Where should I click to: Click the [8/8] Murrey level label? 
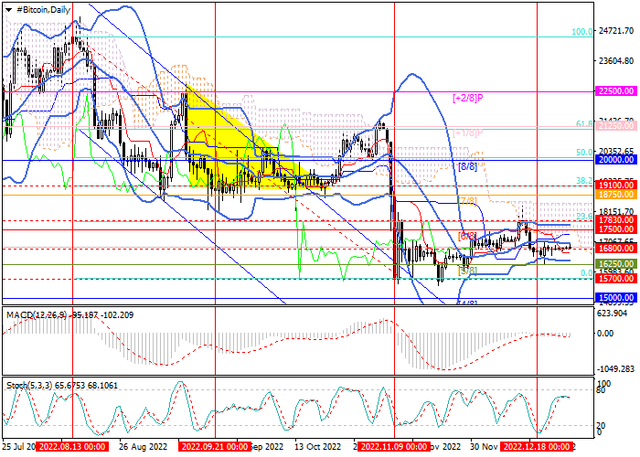pyautogui.click(x=467, y=166)
